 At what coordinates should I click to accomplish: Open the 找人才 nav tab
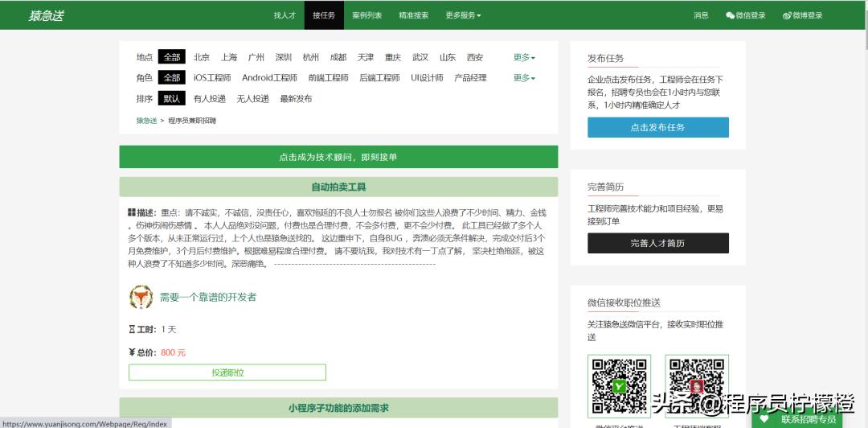pos(285,15)
